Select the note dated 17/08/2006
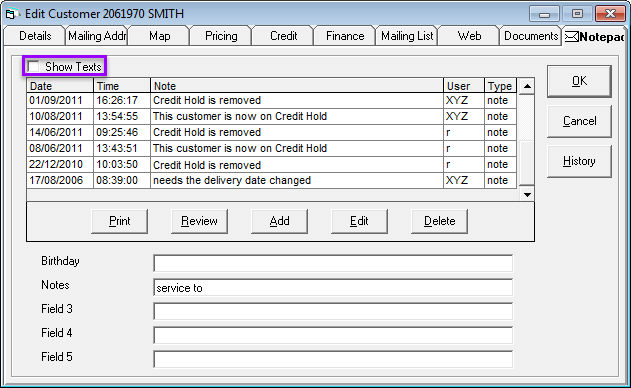 (x=272, y=180)
